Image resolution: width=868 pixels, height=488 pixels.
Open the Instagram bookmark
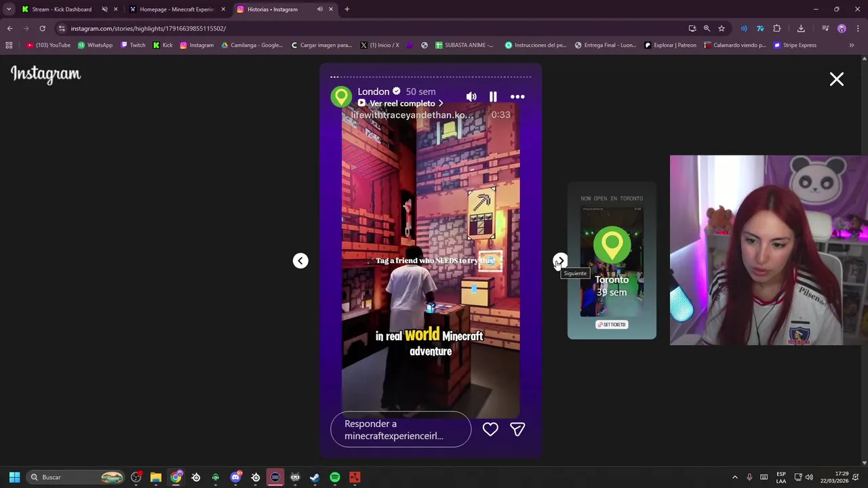(197, 45)
